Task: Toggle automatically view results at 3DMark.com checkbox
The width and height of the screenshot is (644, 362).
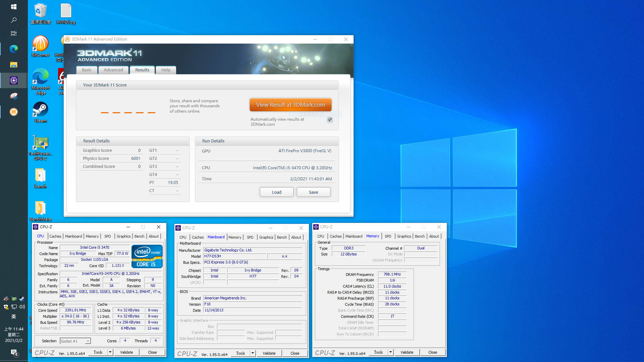Action: click(330, 120)
